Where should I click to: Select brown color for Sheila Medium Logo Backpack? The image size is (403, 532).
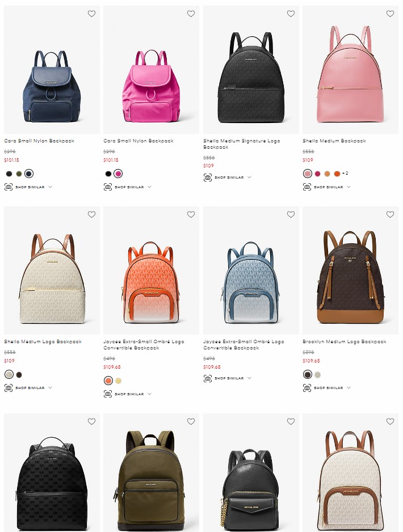[x=19, y=375]
